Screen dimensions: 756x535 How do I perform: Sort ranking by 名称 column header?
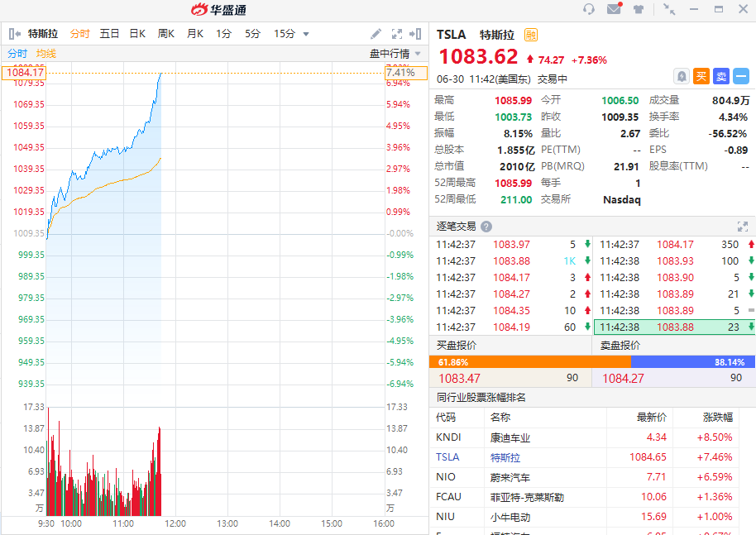500,418
